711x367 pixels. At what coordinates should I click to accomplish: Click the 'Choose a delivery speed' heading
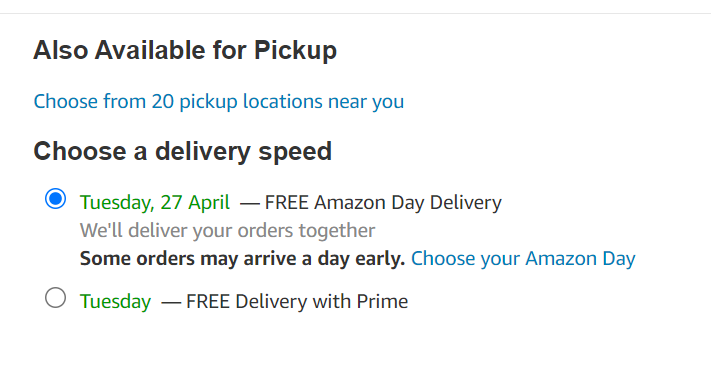point(183,151)
